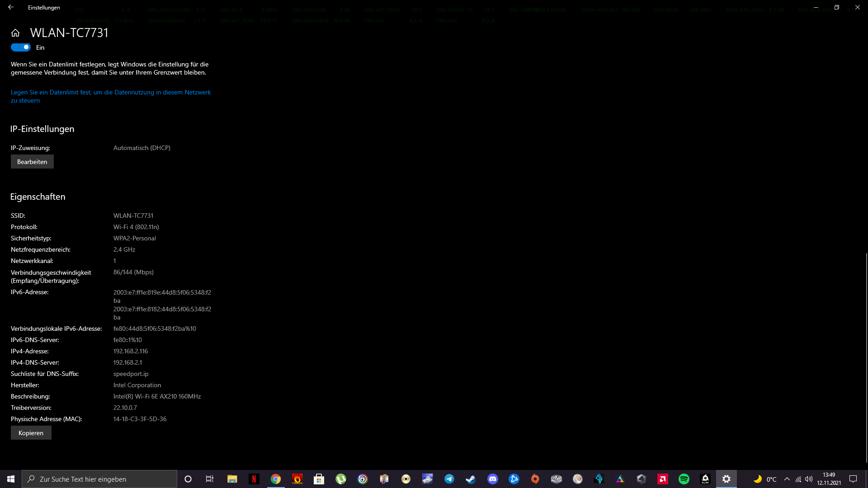Viewport: 868px width, 488px height.
Task: Open the volume control in system tray
Action: [x=809, y=479]
